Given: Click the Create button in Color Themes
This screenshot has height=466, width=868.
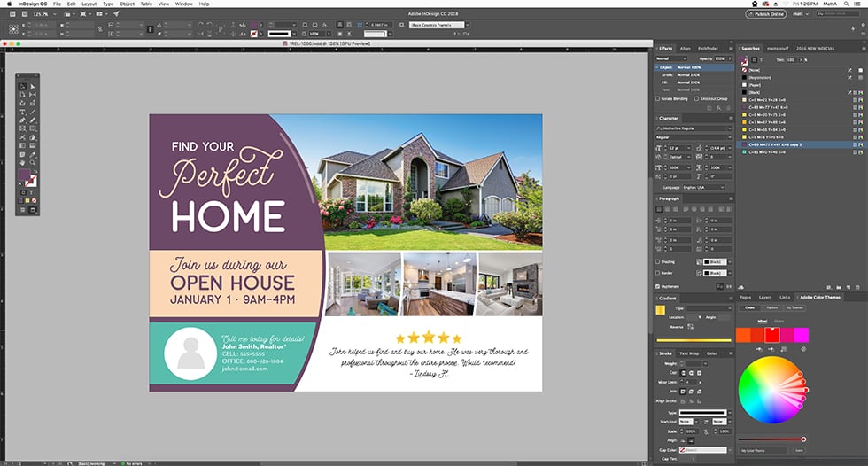Looking at the screenshot, I should [749, 307].
